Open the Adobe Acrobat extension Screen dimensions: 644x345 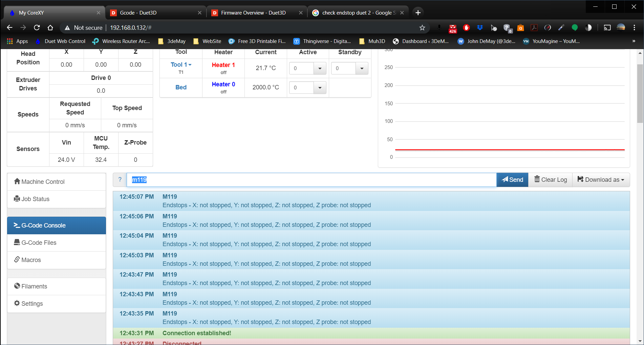(534, 28)
